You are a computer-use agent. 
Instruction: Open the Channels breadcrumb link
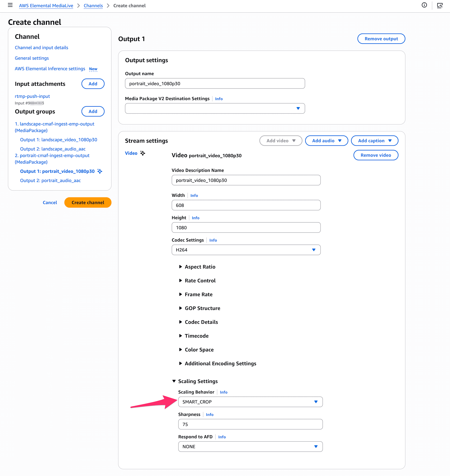click(93, 5)
